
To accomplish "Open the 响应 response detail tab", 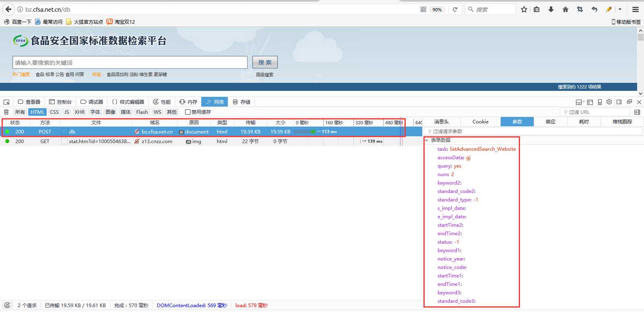I will 551,122.
